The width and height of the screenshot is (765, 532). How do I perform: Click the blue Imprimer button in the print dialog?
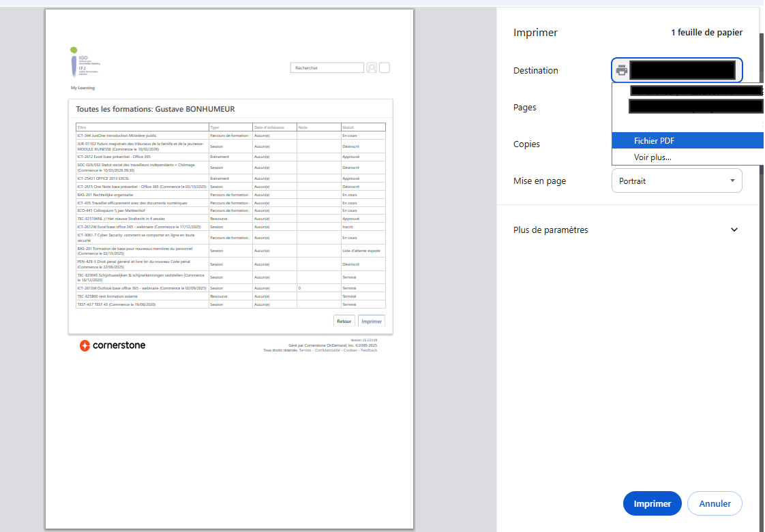click(652, 503)
